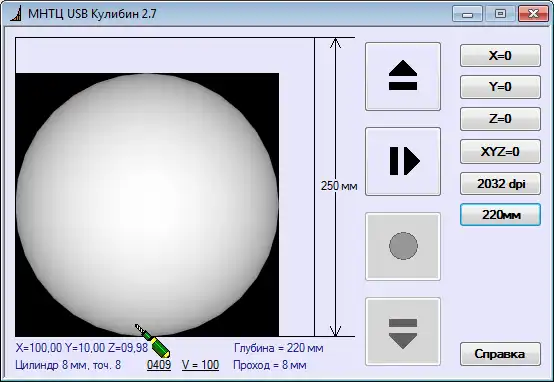Click the Глубина = 220 мм label
554x382 pixels.
click(x=278, y=348)
